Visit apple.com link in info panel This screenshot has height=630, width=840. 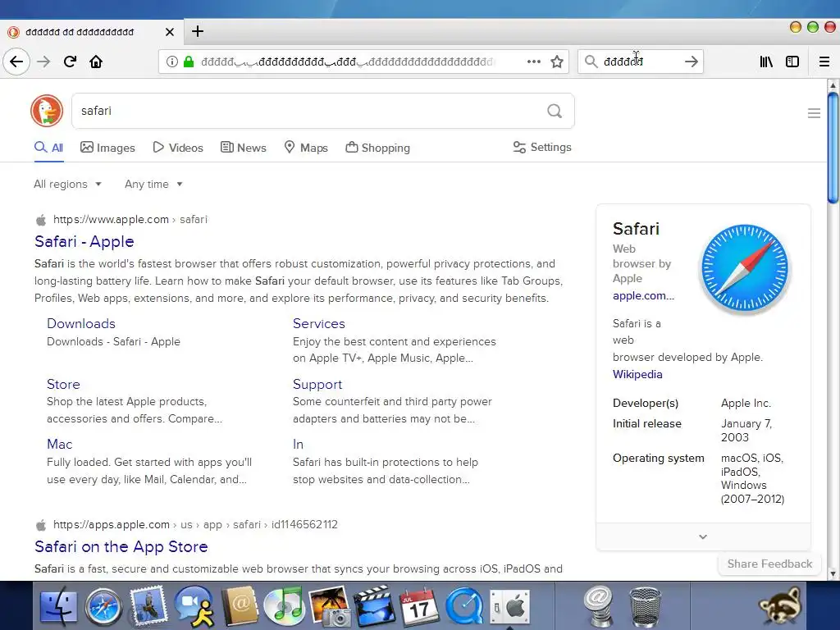click(643, 295)
